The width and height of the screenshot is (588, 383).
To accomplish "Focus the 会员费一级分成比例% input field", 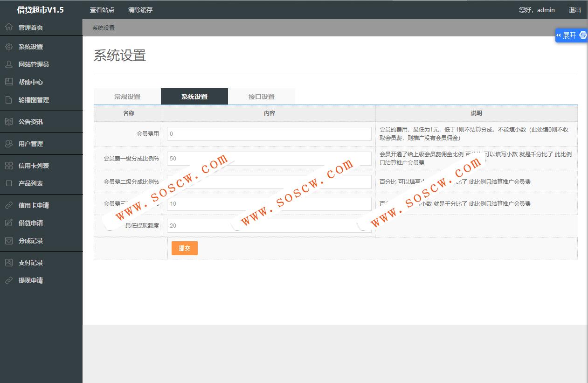I will [x=269, y=159].
